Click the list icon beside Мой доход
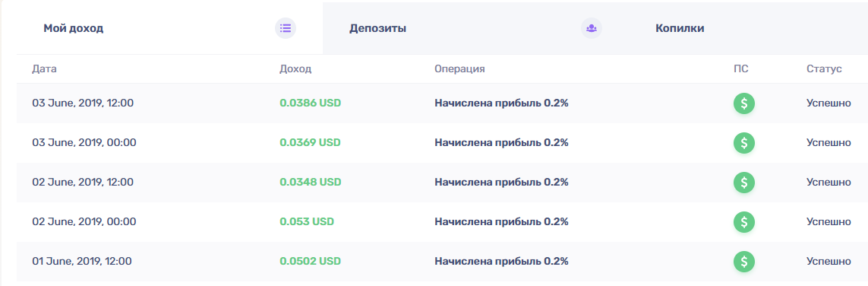Image resolution: width=868 pixels, height=286 pixels. point(286,27)
